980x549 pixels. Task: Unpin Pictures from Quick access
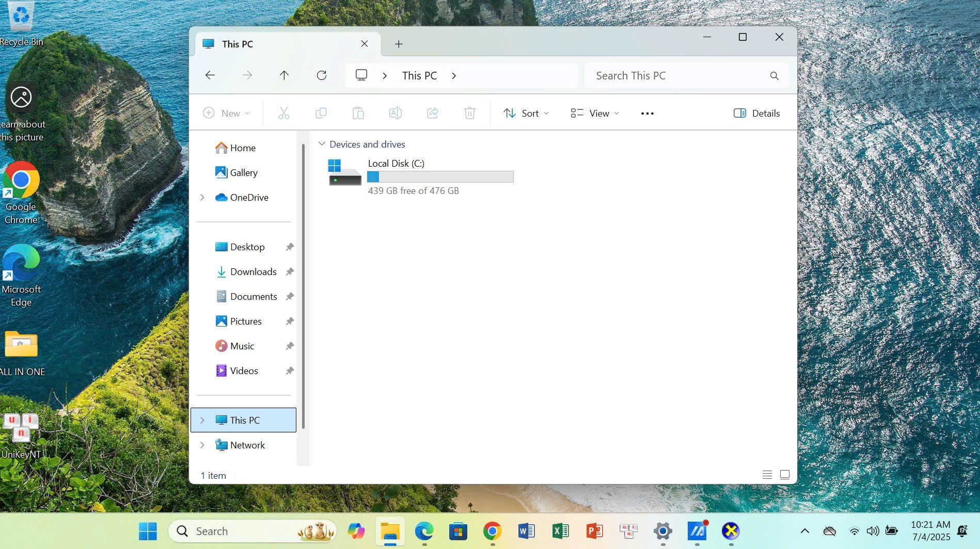click(290, 321)
